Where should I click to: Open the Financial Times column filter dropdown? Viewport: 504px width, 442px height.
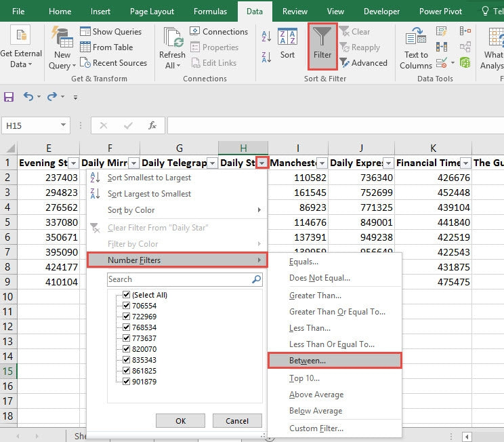pos(465,163)
